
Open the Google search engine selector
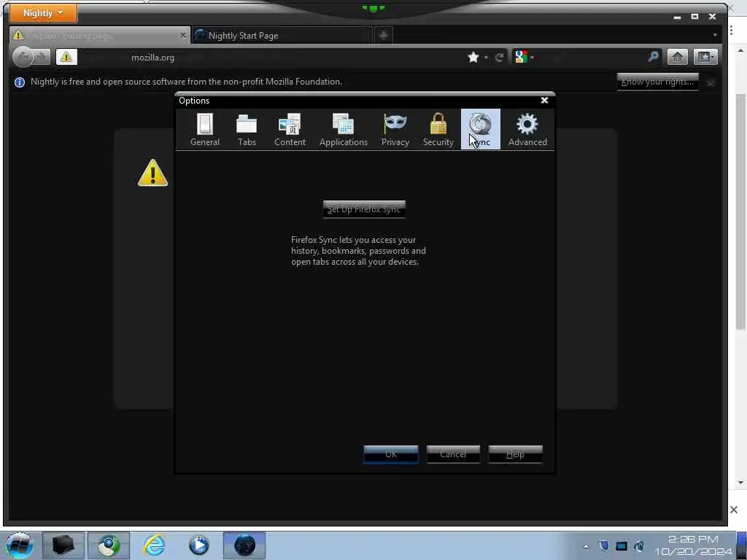pyautogui.click(x=524, y=57)
